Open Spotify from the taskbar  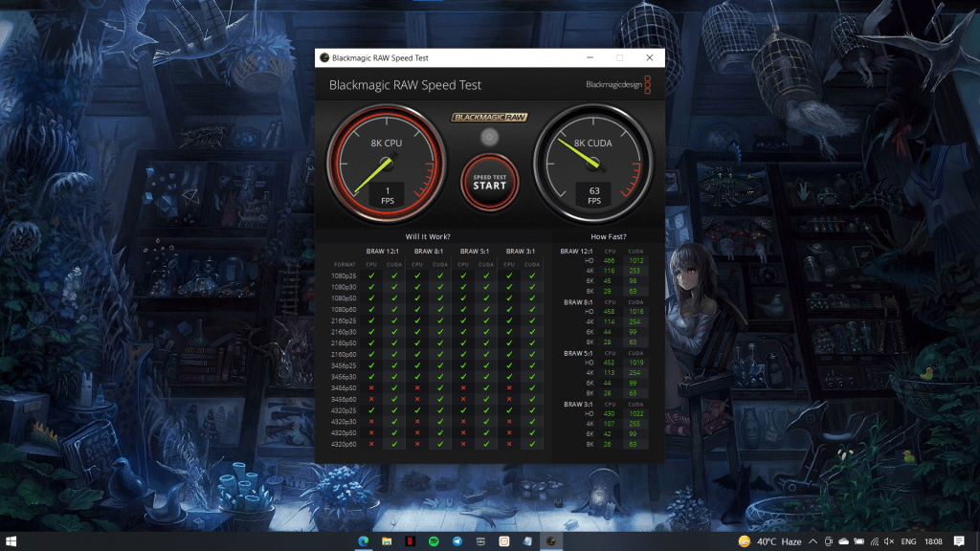pos(434,541)
